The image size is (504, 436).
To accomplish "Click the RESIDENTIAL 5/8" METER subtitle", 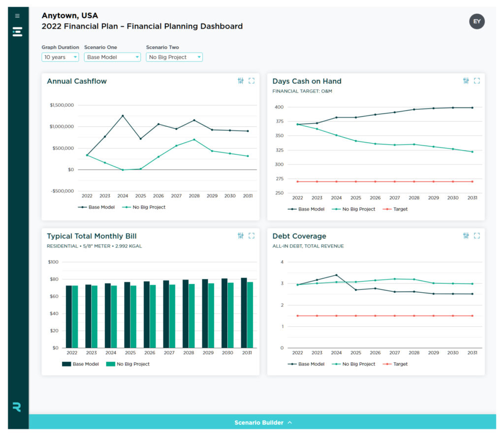I will click(94, 246).
